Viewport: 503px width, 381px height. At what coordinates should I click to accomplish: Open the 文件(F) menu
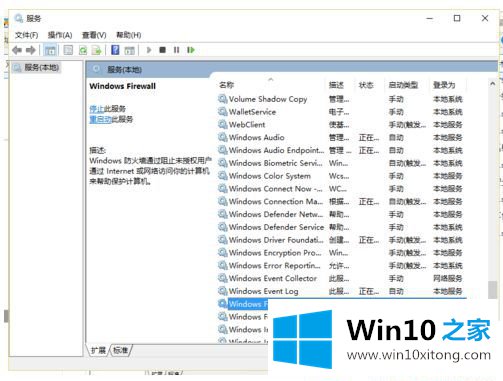[x=26, y=35]
